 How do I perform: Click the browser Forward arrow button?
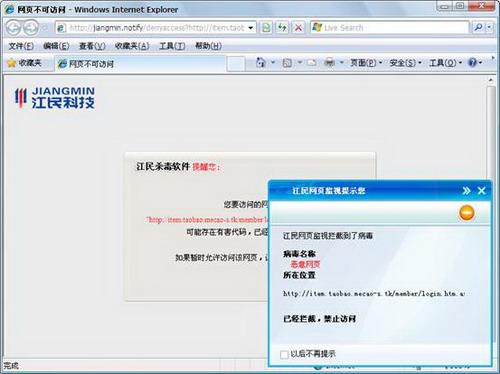click(31, 28)
